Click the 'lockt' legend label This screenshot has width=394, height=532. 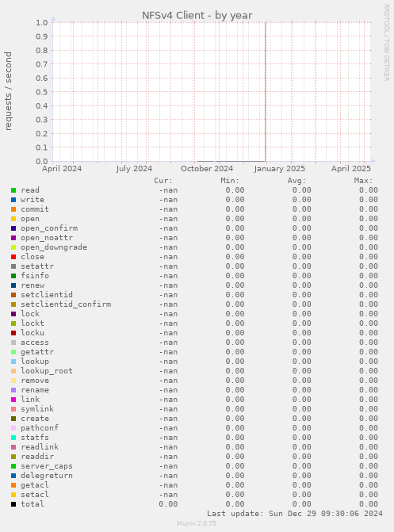pos(33,323)
